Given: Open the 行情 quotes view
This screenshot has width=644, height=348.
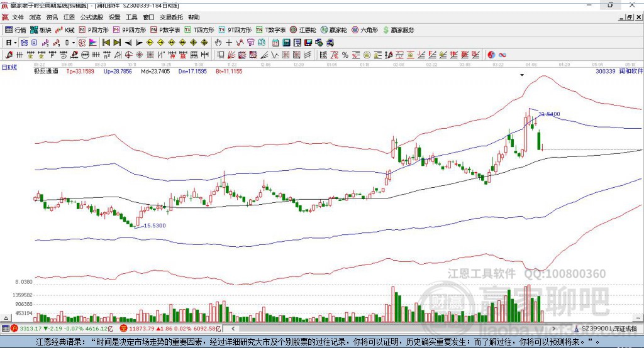Looking at the screenshot, I should click(x=16, y=30).
